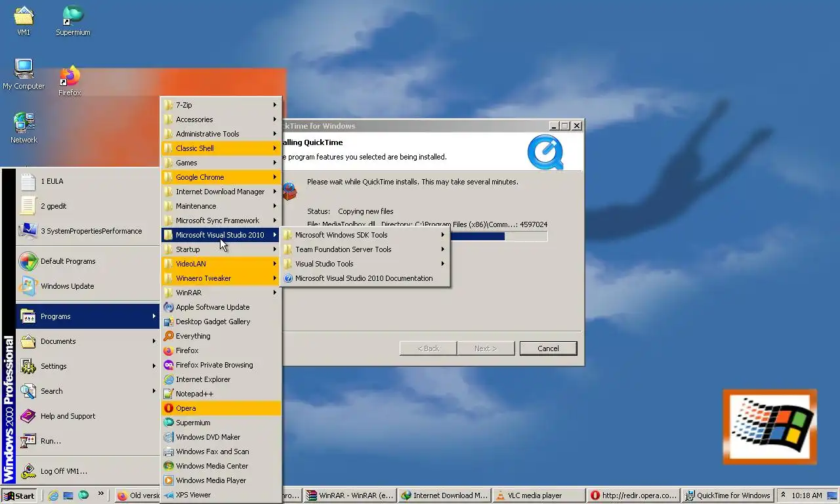
Task: Open the Network desktop icon
Action: coord(24,128)
